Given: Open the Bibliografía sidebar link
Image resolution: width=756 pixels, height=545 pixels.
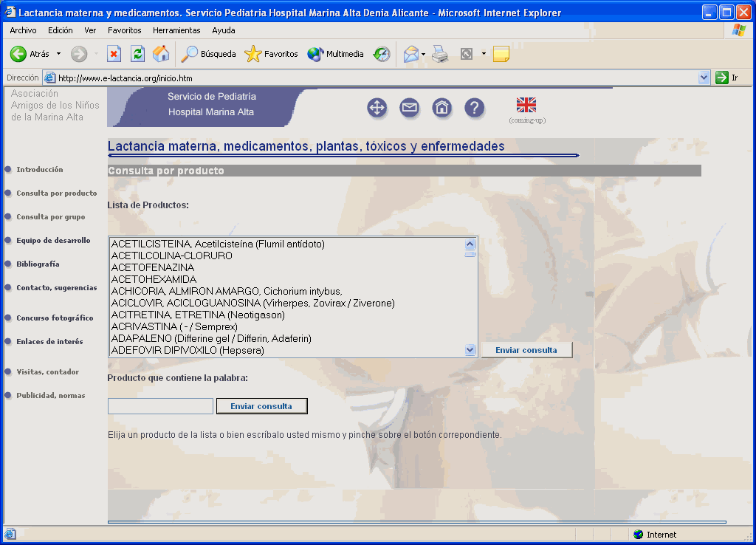Looking at the screenshot, I should [x=38, y=264].
